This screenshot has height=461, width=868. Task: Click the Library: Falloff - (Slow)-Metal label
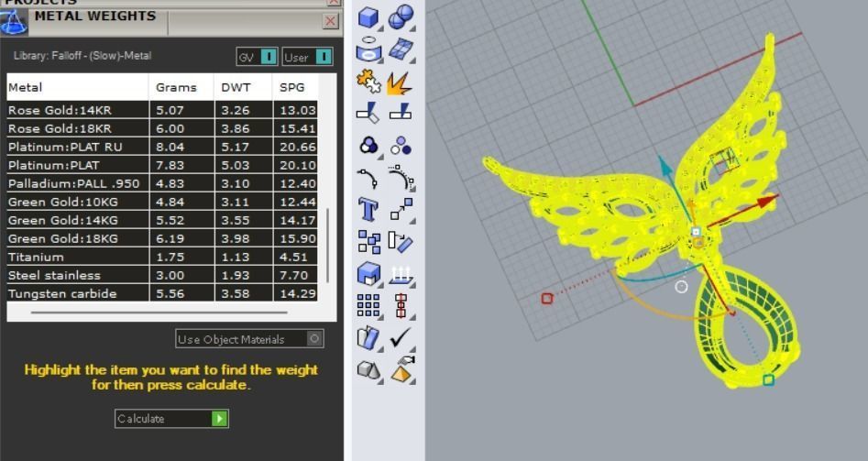tap(82, 55)
